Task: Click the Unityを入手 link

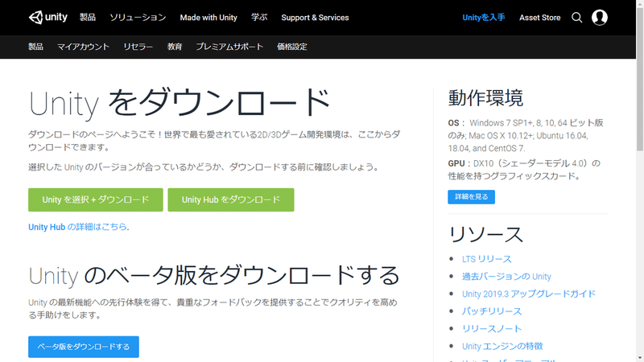Action: [484, 18]
